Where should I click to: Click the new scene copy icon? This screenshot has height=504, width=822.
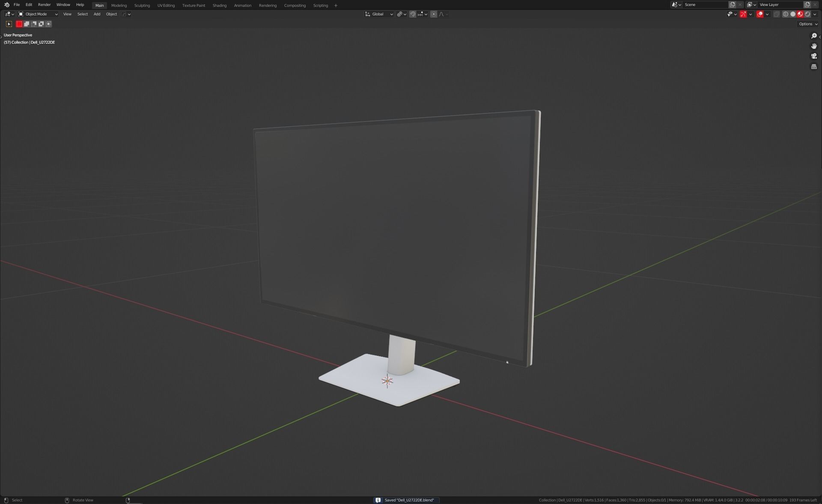tap(733, 5)
